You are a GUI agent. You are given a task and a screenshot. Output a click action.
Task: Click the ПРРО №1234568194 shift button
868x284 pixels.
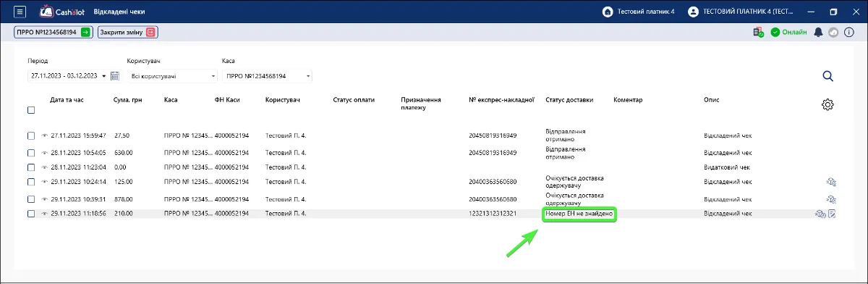click(x=53, y=33)
